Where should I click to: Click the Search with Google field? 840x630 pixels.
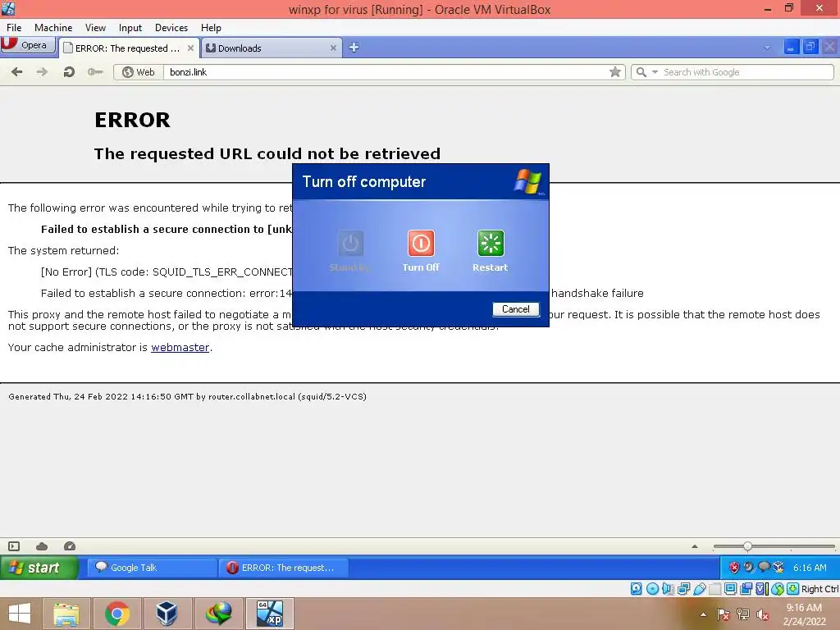point(746,72)
